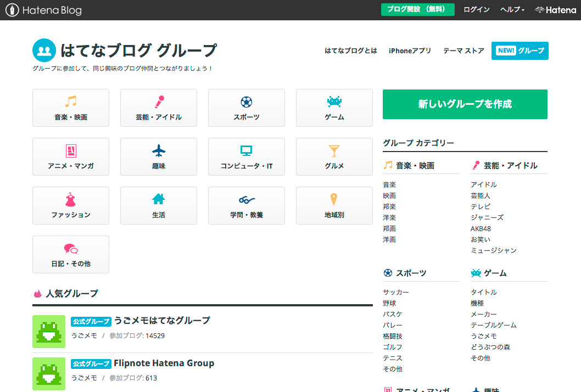581x392 pixels.
Task: Click the 芸能人 subcategory link
Action: (x=481, y=195)
